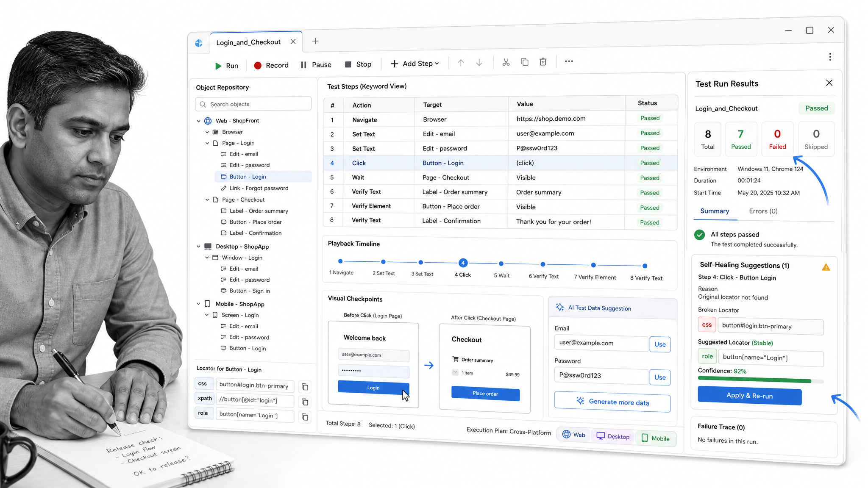Open the After Click checkout page thumbnail
Screen dimensions: 868x488
point(484,369)
